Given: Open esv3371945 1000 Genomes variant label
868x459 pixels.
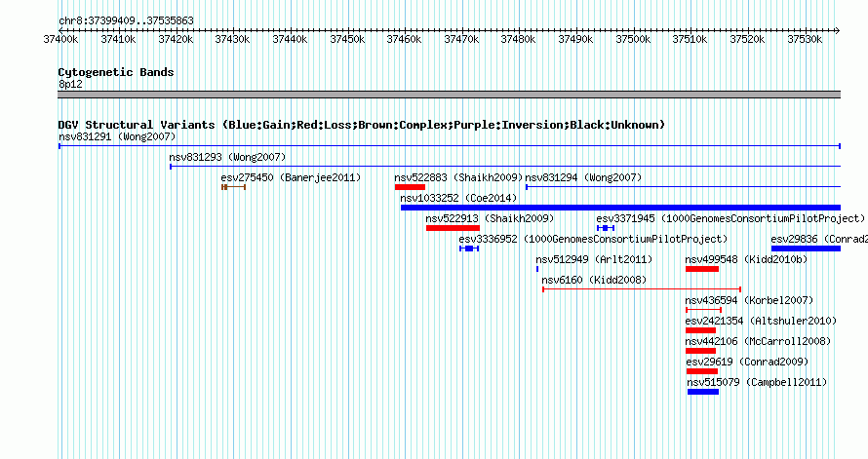Looking at the screenshot, I should click(x=730, y=218).
